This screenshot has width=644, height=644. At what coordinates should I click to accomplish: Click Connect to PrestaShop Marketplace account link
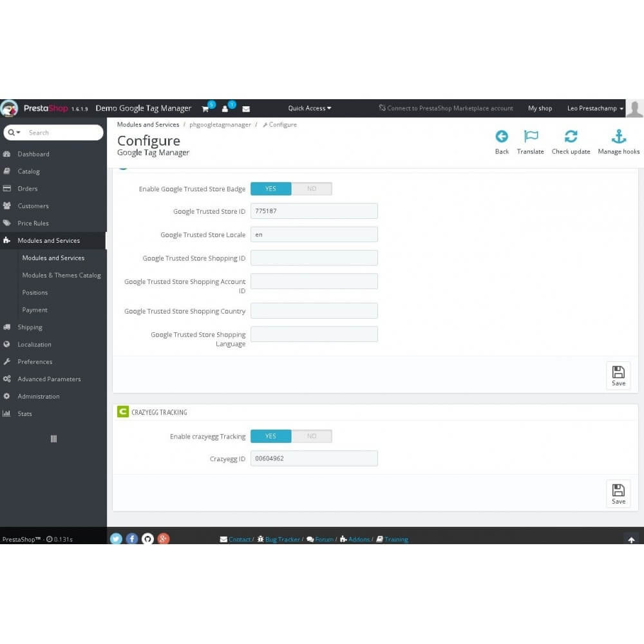tap(446, 108)
